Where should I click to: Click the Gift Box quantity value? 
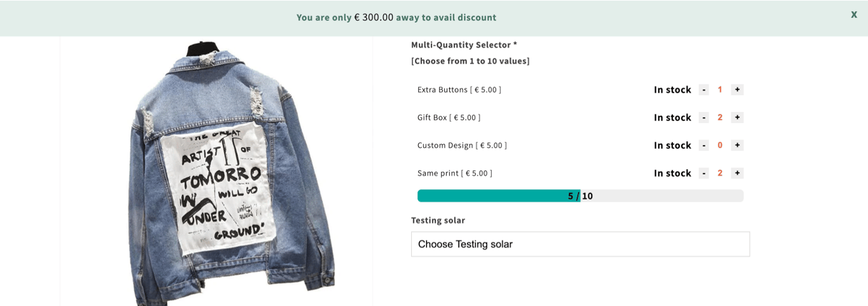click(720, 118)
